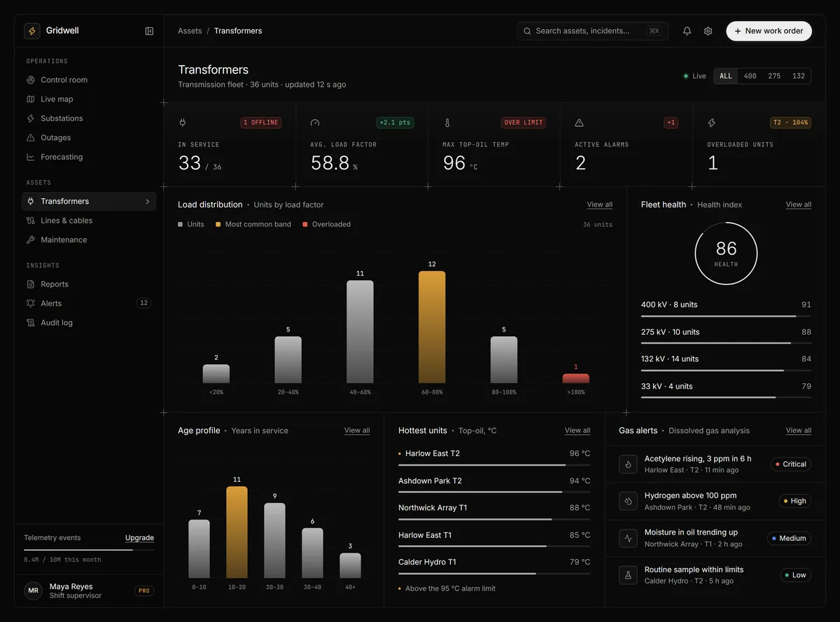Filter transformers by 132 kV
Viewport: 840px width, 622px height.
click(799, 76)
